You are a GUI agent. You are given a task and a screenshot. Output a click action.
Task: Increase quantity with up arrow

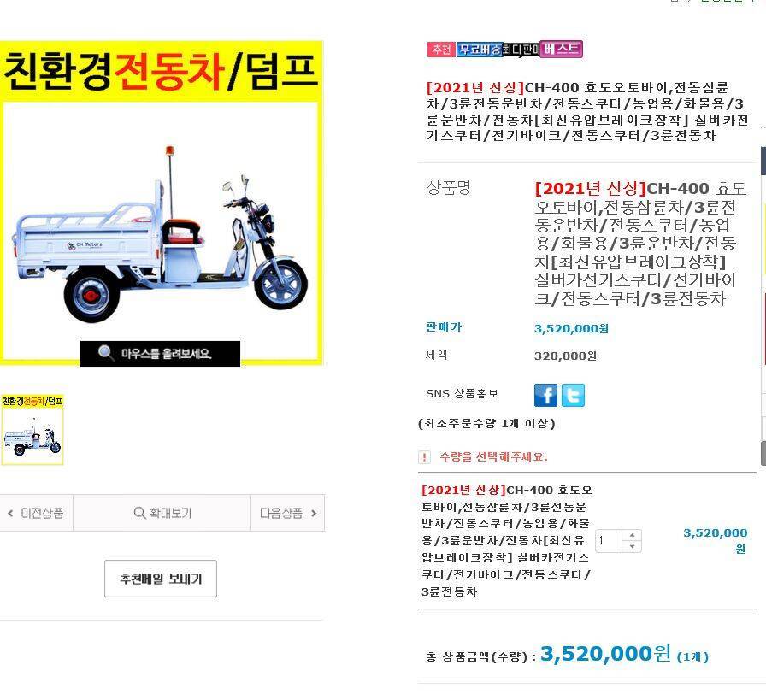632,535
